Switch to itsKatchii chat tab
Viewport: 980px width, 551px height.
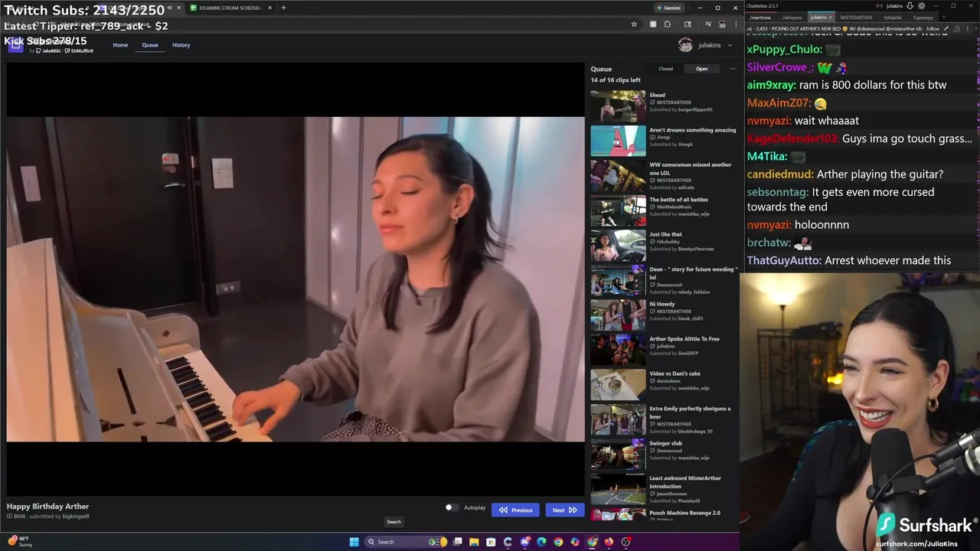pos(892,18)
